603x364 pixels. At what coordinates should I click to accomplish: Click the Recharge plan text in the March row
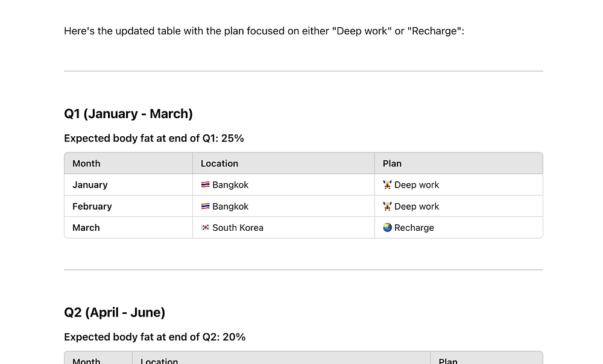pos(414,228)
